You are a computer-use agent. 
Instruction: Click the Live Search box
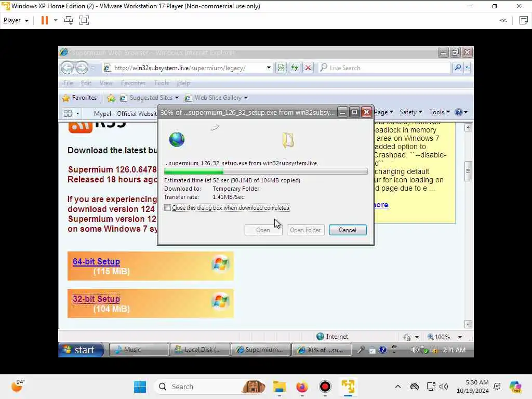384,68
